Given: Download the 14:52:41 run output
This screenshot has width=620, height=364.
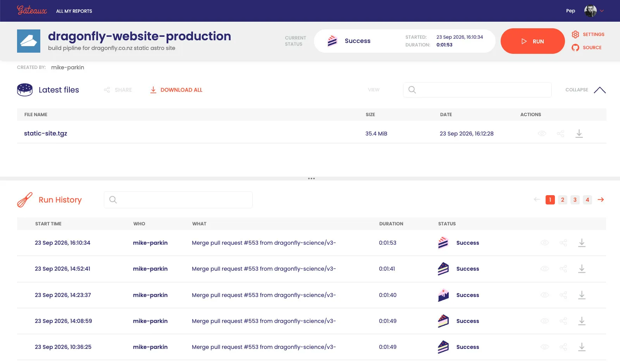Looking at the screenshot, I should coord(582,269).
